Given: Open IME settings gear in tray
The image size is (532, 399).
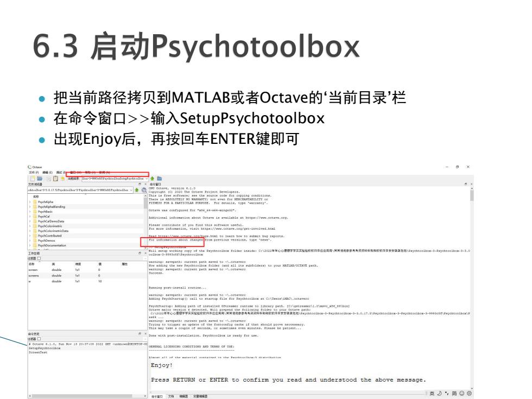Looking at the screenshot, I should click(x=469, y=394).
